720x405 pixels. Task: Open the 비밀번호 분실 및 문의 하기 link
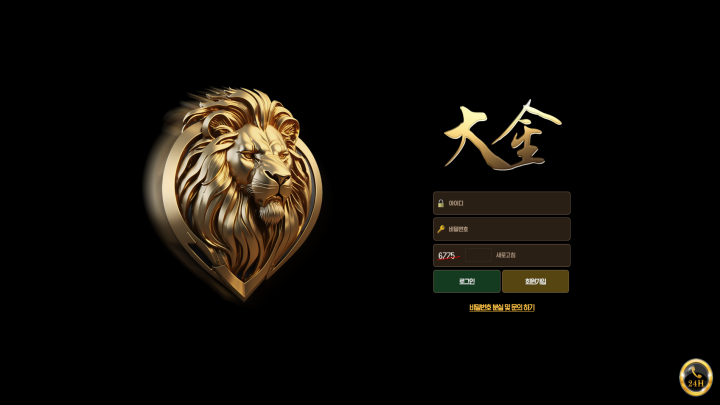click(502, 307)
